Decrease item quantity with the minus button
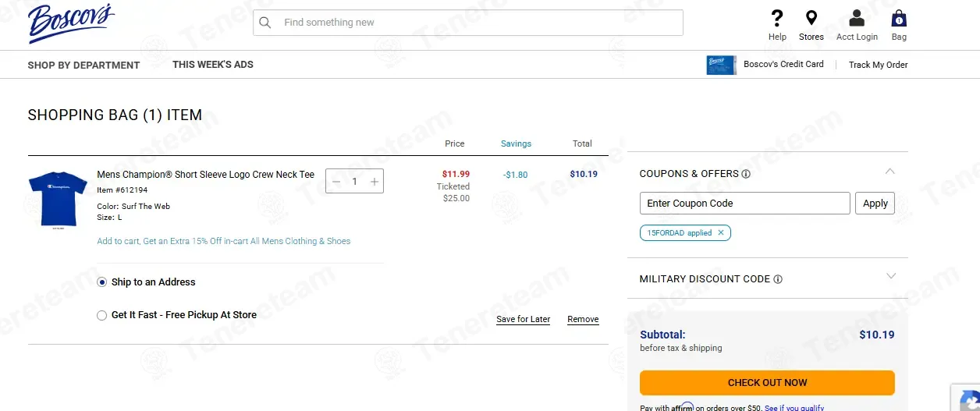The height and width of the screenshot is (411, 980). tap(336, 182)
